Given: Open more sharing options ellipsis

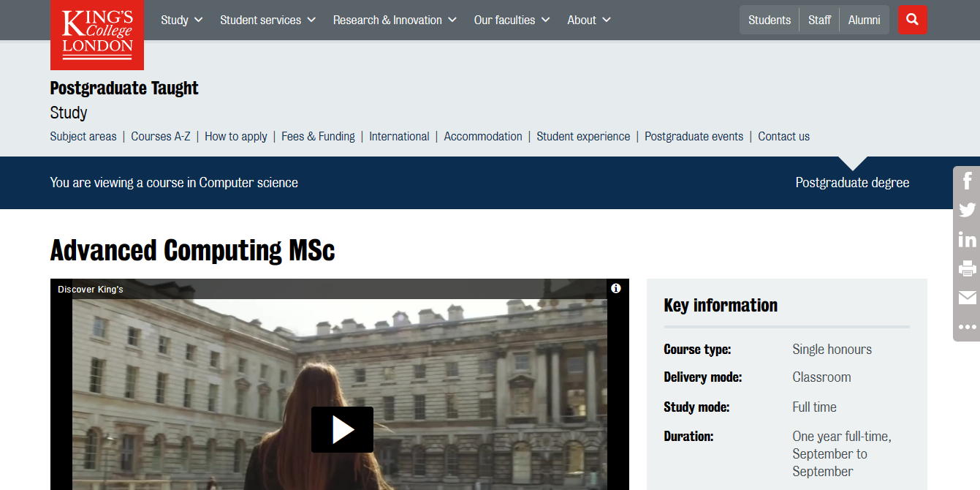Looking at the screenshot, I should tap(967, 327).
